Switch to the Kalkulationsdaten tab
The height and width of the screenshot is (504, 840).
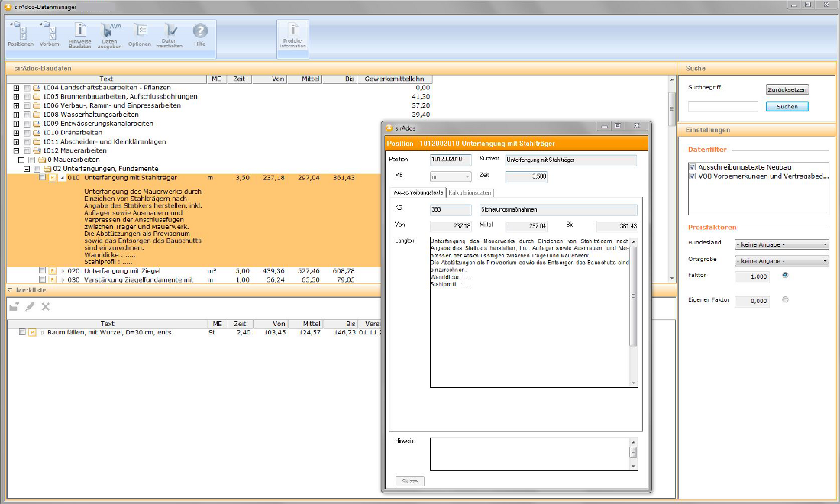pos(470,192)
